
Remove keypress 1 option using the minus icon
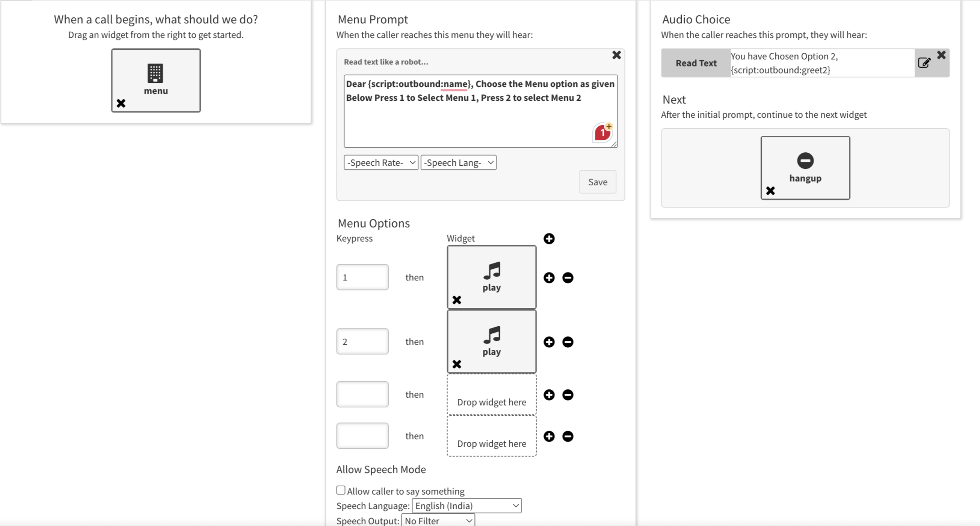click(x=567, y=278)
